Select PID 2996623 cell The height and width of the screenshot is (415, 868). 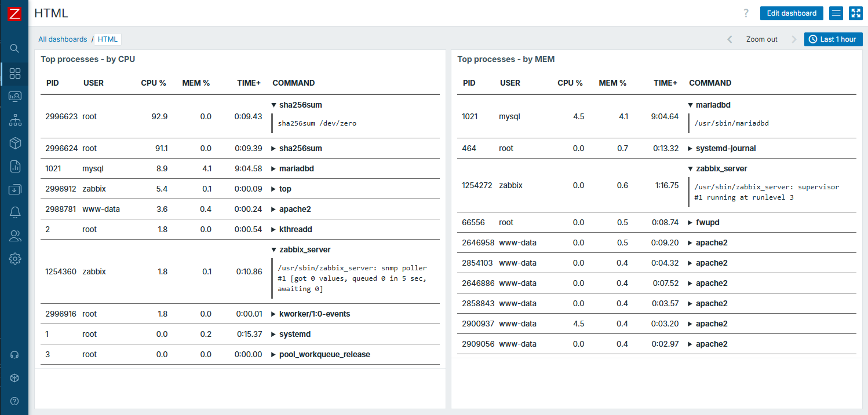[61, 116]
